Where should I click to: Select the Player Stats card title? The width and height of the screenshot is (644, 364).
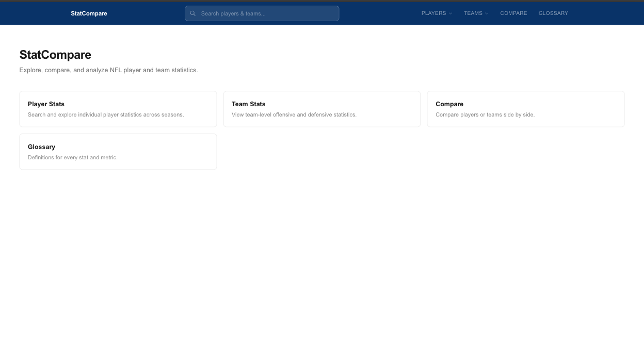click(x=46, y=104)
